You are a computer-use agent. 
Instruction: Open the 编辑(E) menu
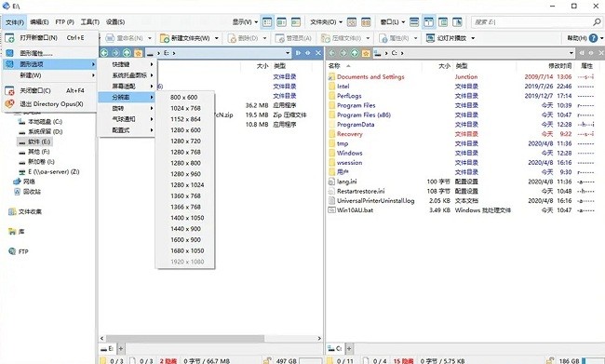pos(39,22)
